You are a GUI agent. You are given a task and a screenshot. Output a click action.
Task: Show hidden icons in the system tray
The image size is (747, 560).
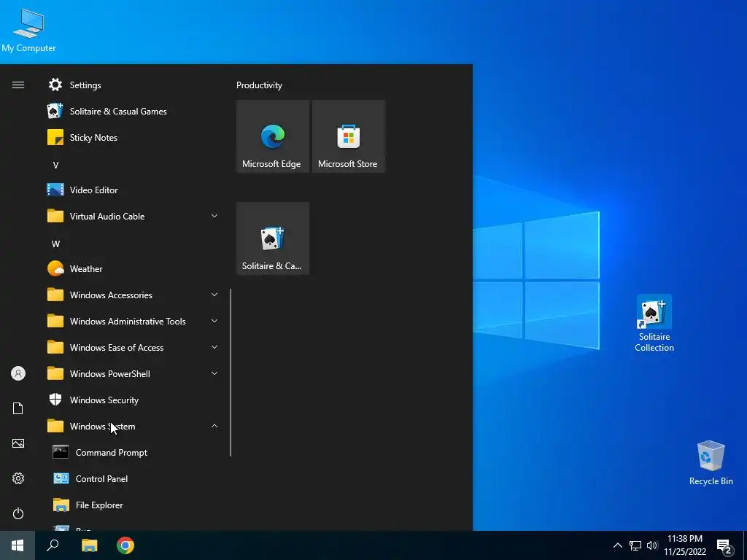click(617, 545)
